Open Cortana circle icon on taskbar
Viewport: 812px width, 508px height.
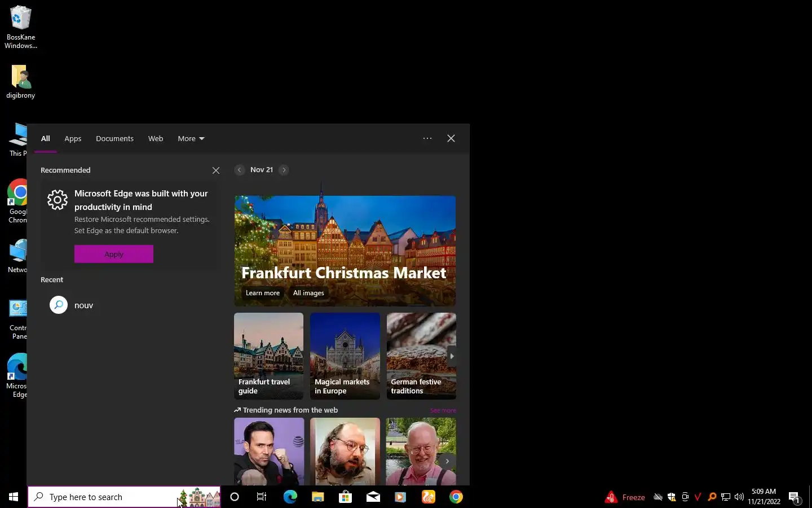(235, 497)
